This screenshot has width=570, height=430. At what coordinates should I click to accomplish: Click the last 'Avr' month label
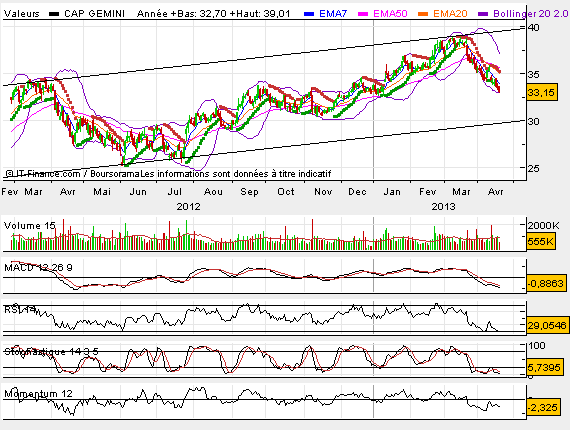495,192
